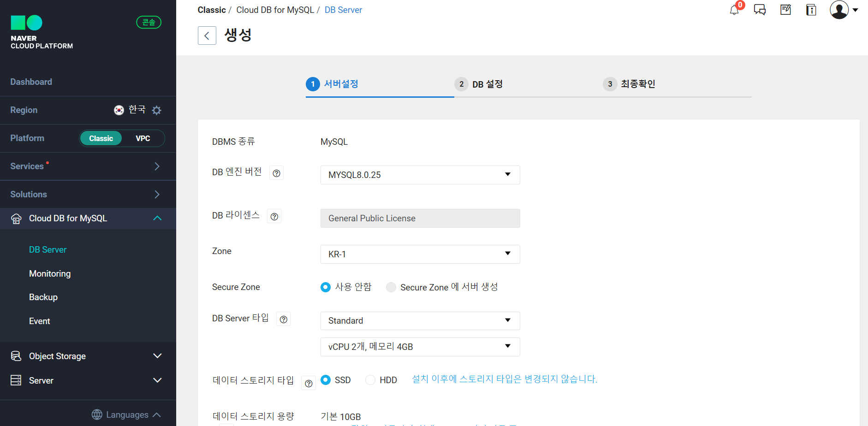Switch platform to Classic
The height and width of the screenshot is (426, 868).
[x=101, y=138]
